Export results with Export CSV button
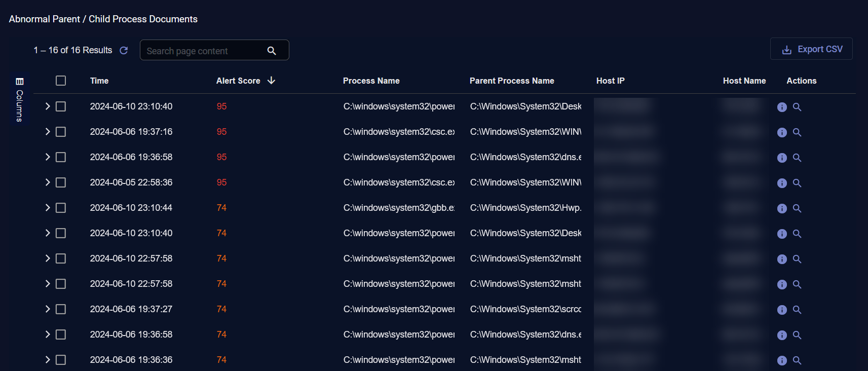Screen dimensions: 868x371 pos(811,49)
